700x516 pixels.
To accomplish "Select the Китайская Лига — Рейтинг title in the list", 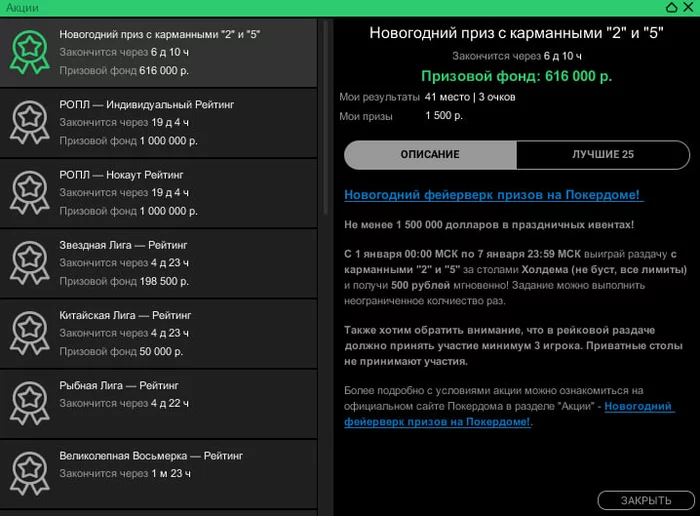I will [125, 315].
